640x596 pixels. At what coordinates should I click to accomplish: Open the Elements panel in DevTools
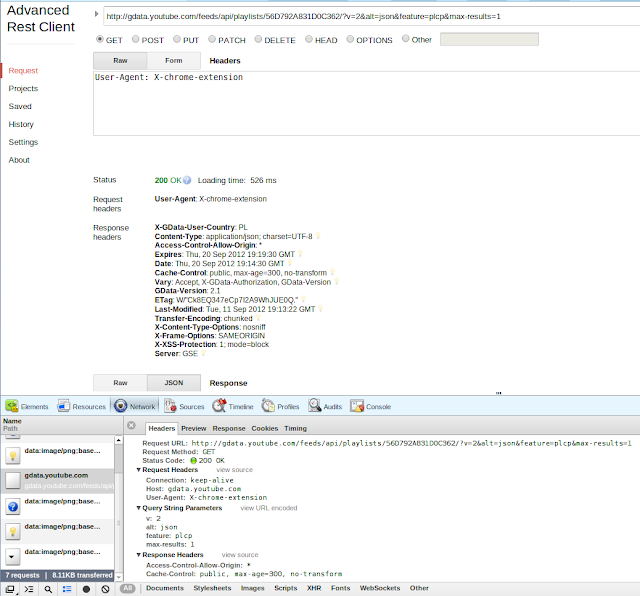27,406
